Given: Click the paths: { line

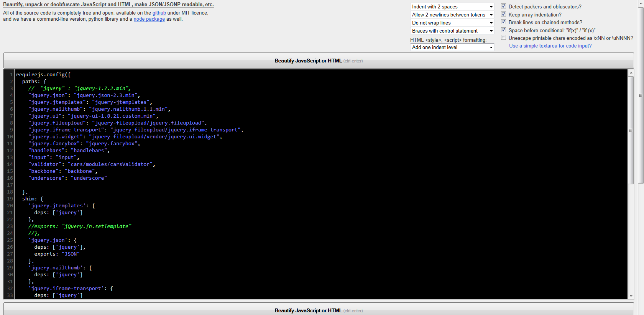Looking at the screenshot, I should tap(34, 81).
